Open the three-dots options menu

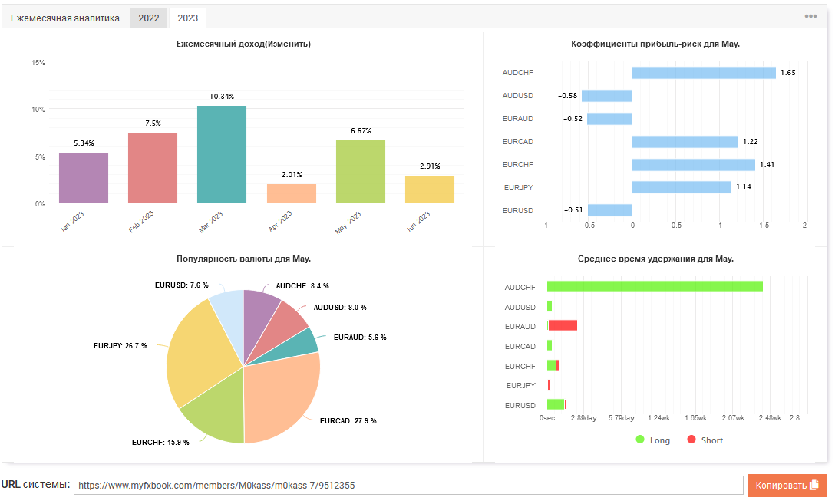point(810,16)
